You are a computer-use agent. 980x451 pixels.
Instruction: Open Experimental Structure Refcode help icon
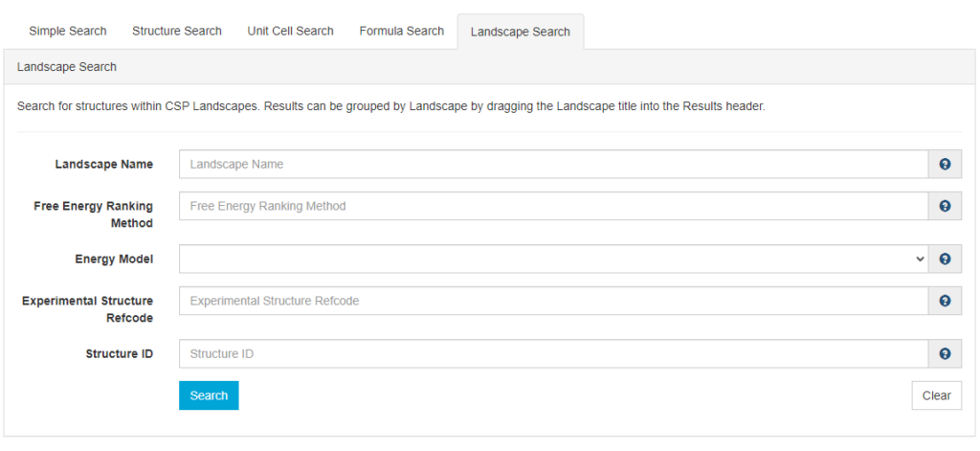tap(945, 301)
